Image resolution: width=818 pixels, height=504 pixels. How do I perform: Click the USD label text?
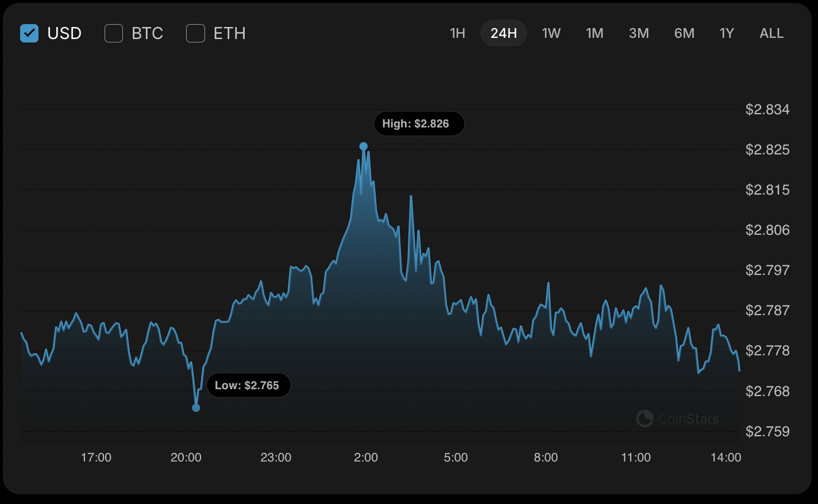[x=64, y=33]
